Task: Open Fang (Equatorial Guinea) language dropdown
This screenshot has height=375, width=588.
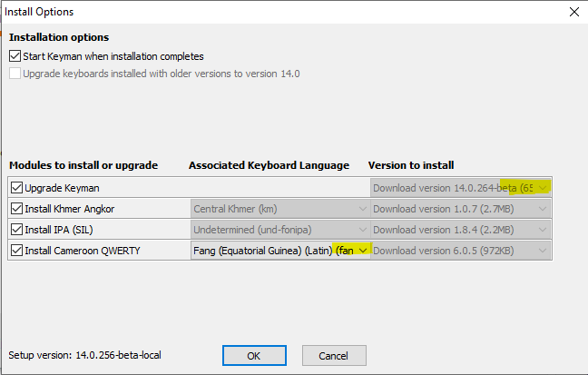Action: tap(280, 251)
